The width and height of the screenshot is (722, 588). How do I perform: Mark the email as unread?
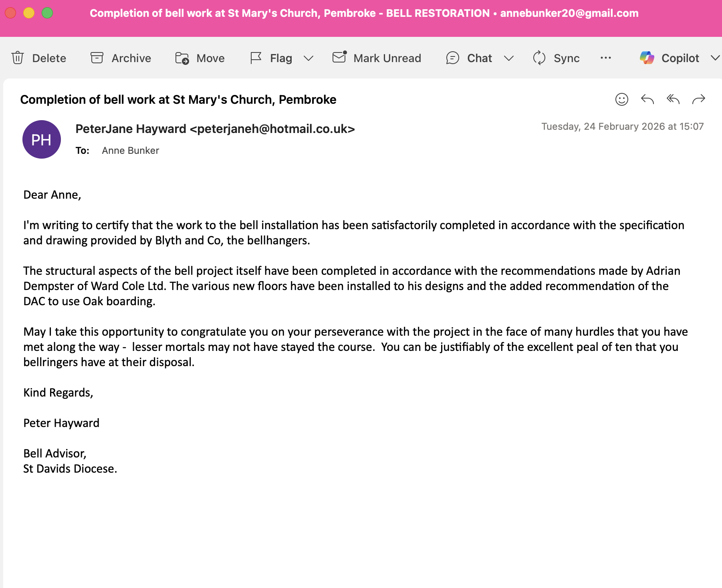pos(377,58)
